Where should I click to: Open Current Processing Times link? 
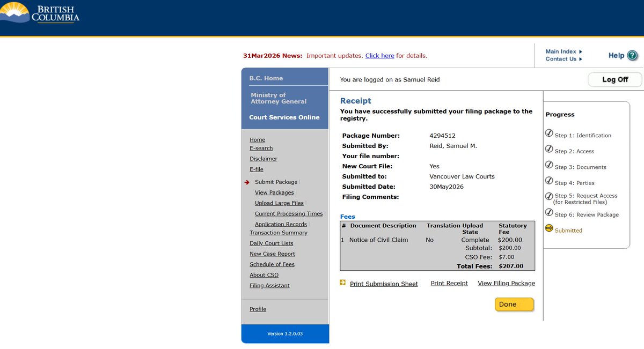coord(289,214)
